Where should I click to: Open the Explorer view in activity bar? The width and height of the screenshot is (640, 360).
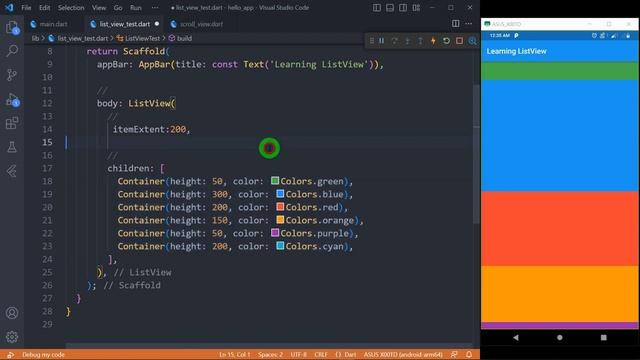click(12, 28)
